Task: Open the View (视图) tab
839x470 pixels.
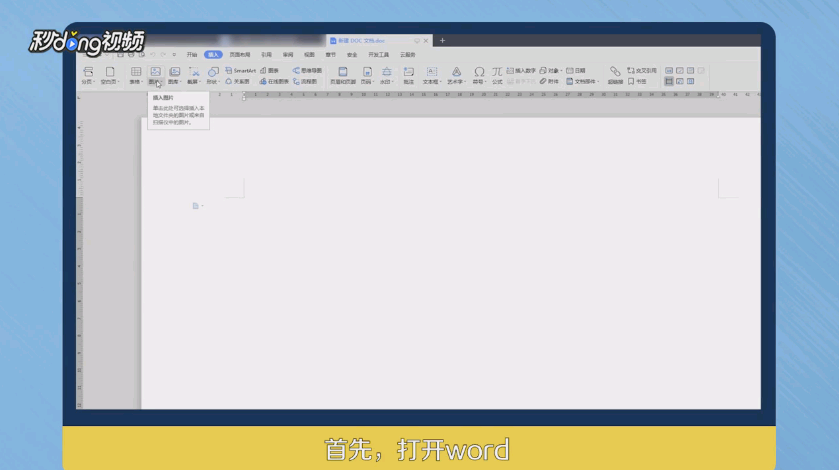Action: (x=309, y=55)
